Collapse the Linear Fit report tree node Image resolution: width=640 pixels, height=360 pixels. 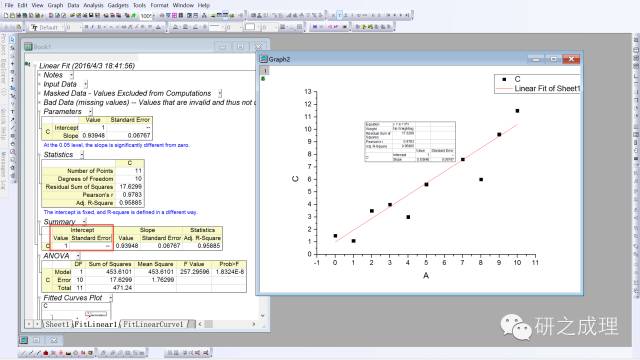(35, 66)
